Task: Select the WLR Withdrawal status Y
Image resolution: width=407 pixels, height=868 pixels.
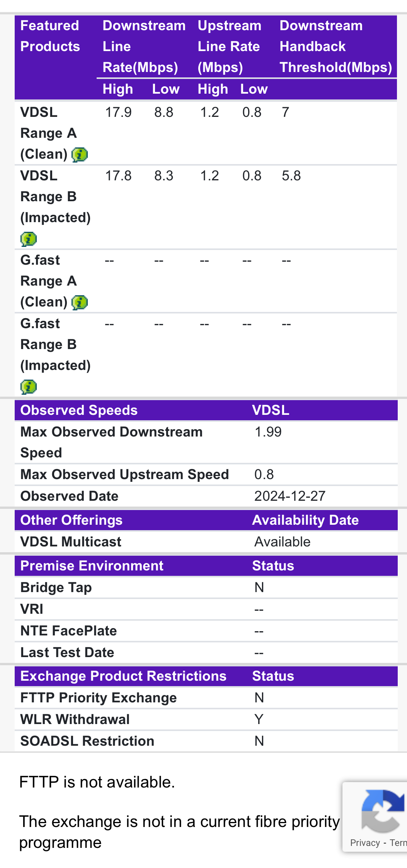Action: click(x=259, y=719)
